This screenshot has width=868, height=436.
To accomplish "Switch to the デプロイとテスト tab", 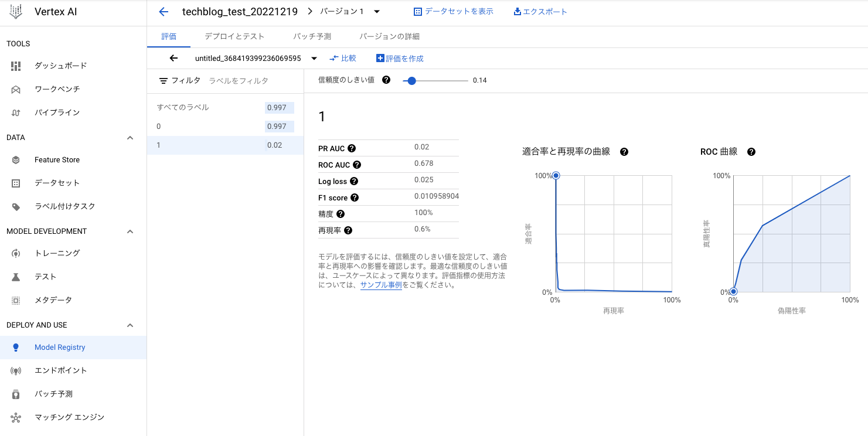I will pos(234,36).
